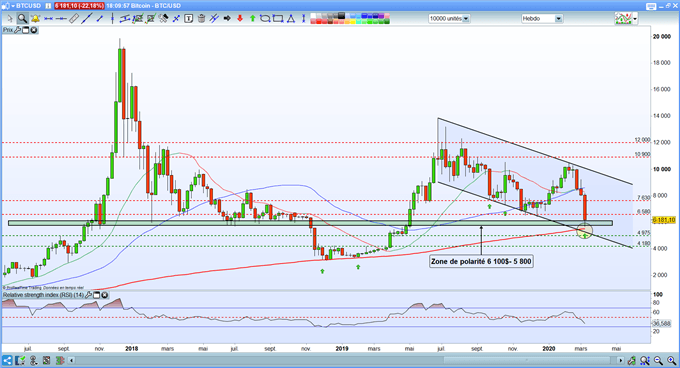
Task: Zoom in with the plus magnifier
Action: pyautogui.click(x=672, y=360)
